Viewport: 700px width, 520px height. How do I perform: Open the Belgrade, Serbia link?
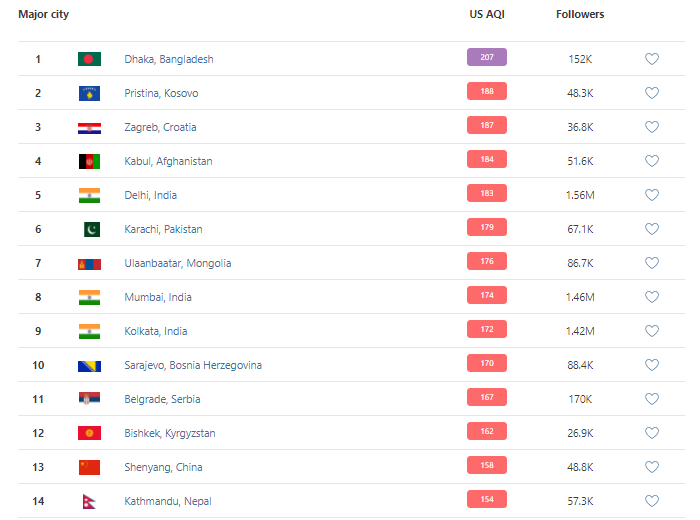coord(162,399)
